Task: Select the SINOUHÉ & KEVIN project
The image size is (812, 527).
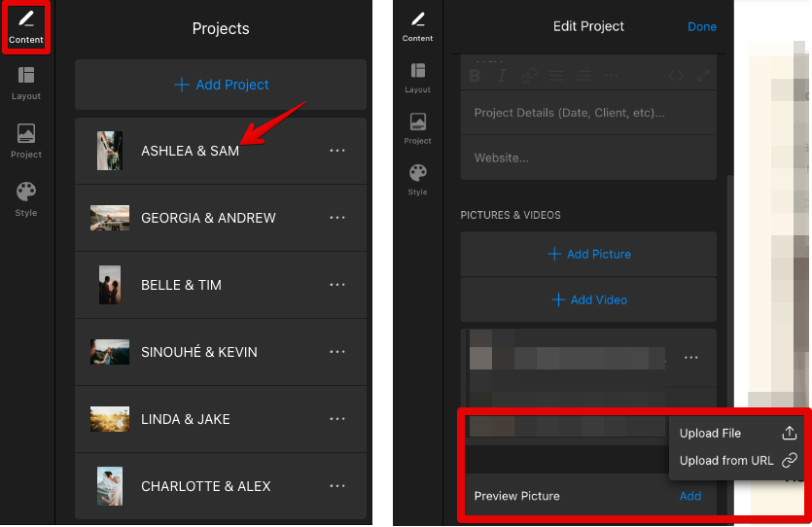Action: click(221, 352)
